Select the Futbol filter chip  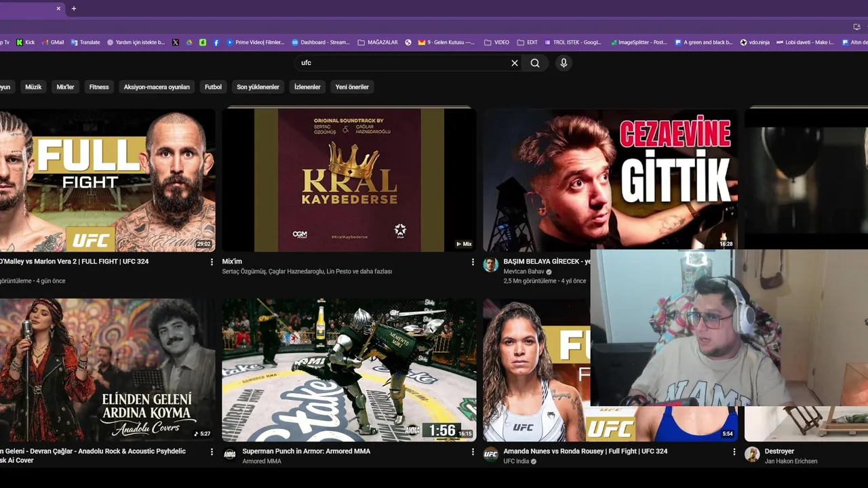pos(213,87)
